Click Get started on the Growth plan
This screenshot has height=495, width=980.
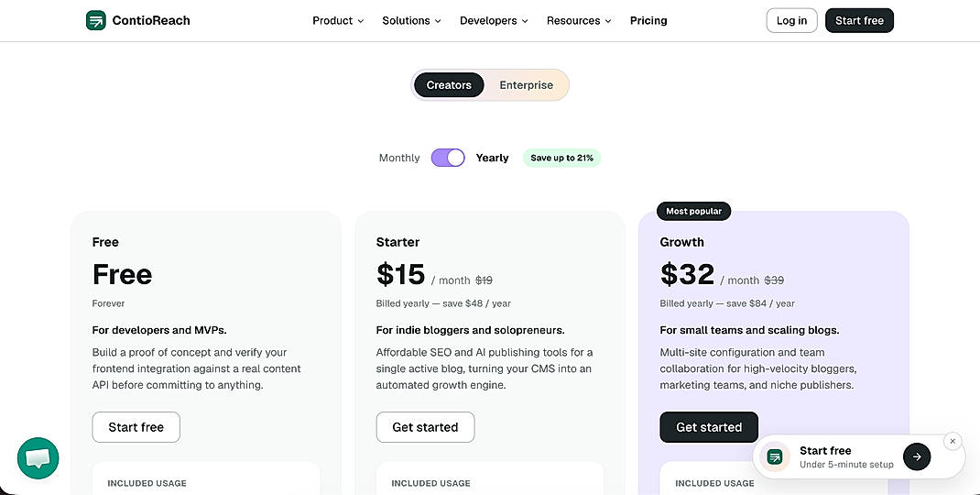[709, 427]
